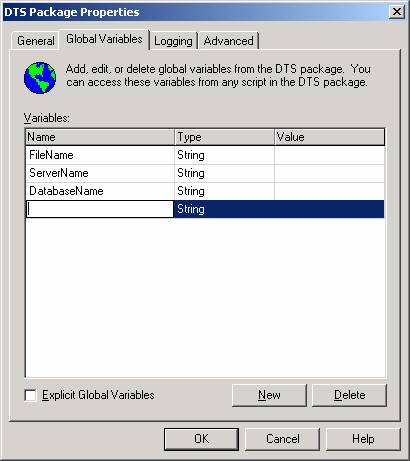The image size is (410, 461).
Task: Select the DatabaseName variable row
Action: click(205, 191)
